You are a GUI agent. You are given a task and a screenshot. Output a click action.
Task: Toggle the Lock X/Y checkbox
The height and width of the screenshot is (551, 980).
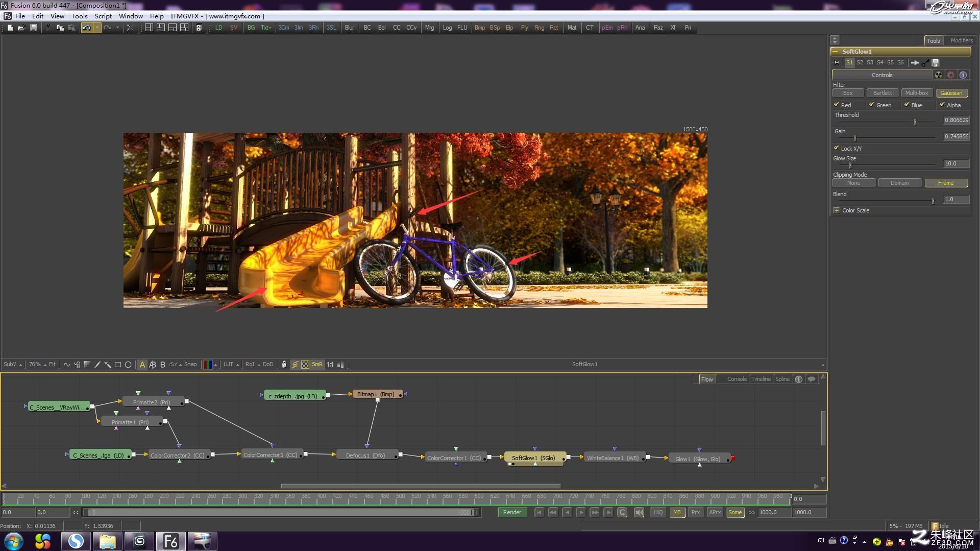pos(836,148)
